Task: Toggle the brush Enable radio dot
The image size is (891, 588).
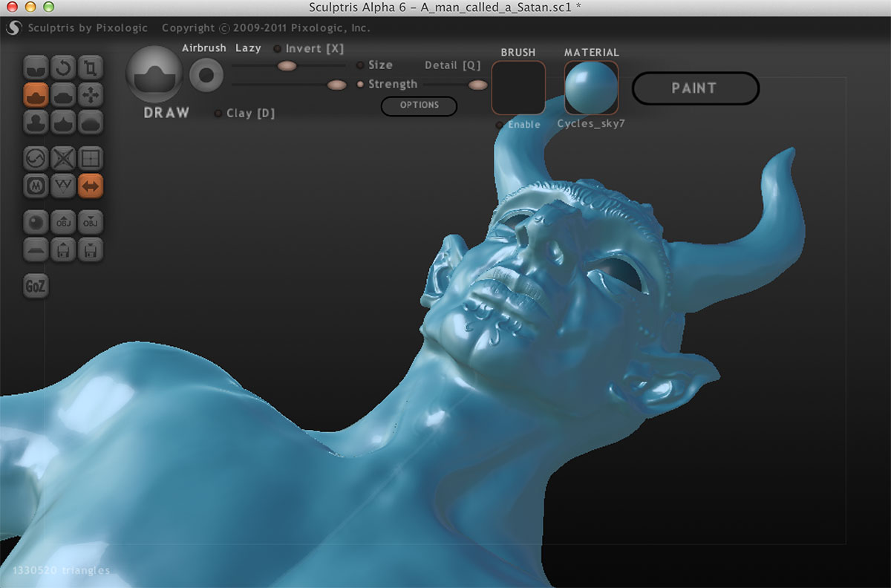Action: (500, 125)
